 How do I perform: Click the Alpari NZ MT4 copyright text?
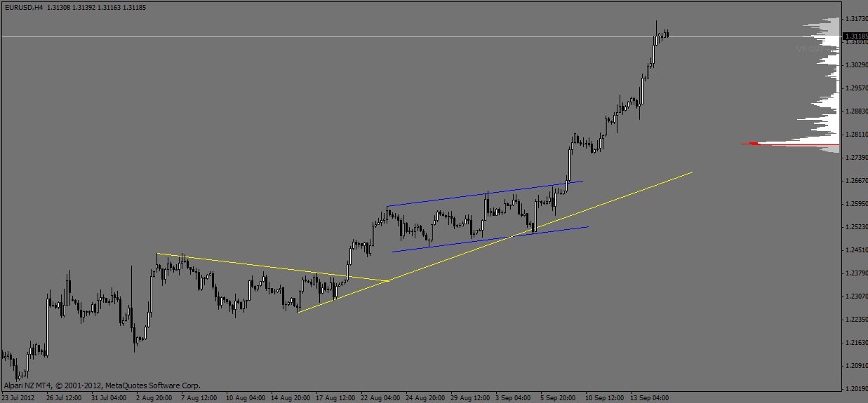pos(102,385)
